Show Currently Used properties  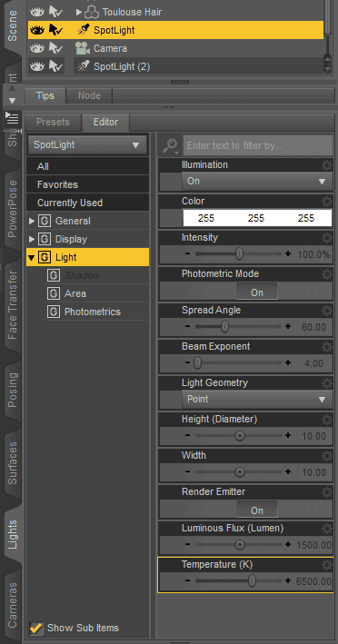pos(87,203)
